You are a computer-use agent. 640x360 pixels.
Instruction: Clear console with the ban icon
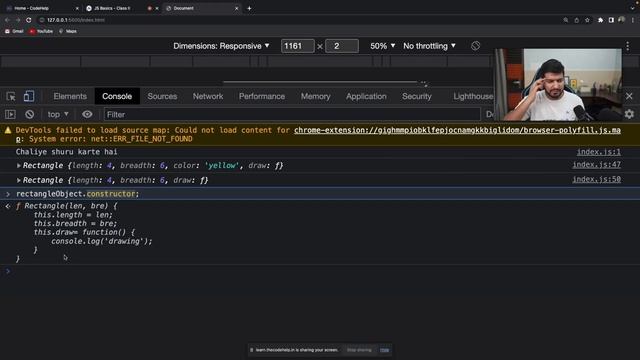(29, 115)
